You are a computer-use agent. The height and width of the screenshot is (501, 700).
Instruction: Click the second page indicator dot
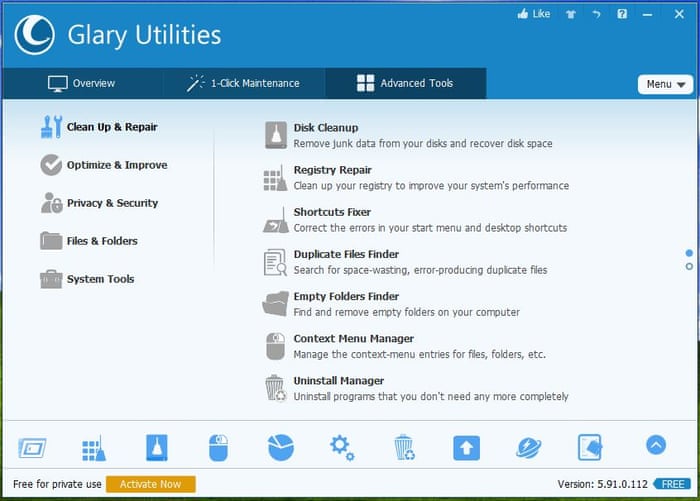(x=689, y=266)
